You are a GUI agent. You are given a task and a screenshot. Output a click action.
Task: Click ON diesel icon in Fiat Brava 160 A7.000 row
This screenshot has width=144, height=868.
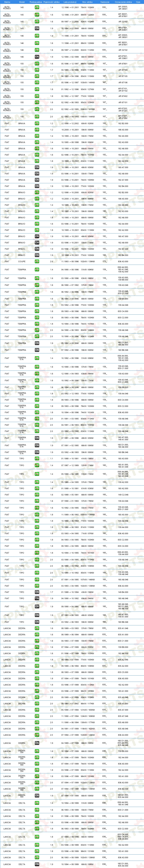click(x=37, y=168)
